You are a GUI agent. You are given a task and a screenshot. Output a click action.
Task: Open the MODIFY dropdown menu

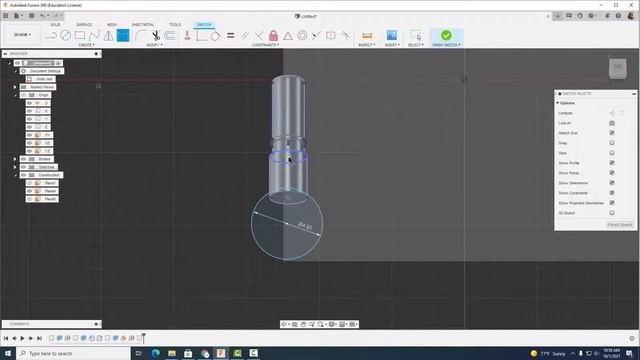click(154, 45)
